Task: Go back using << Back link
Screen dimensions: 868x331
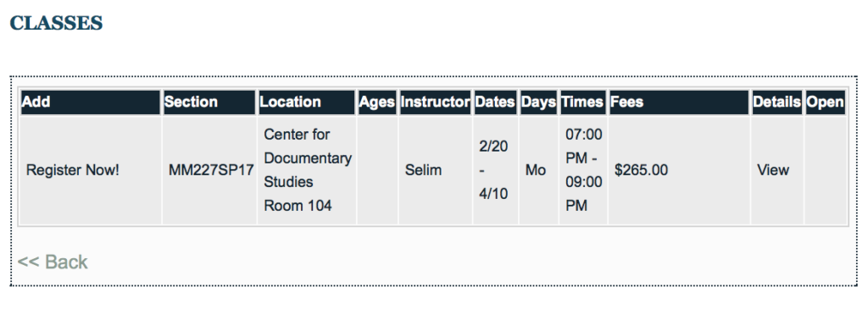Action: (x=53, y=262)
